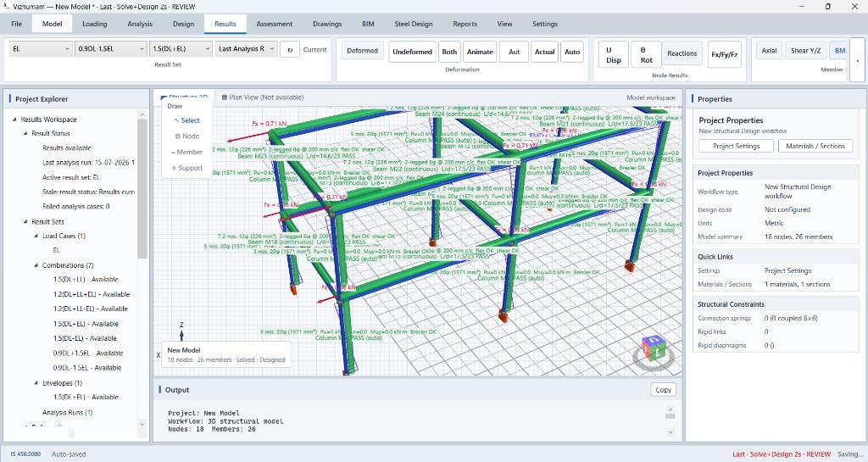Open the 0.9DL-1.5EL combination dropdown
Image resolution: width=868 pixels, height=462 pixels.
click(111, 48)
